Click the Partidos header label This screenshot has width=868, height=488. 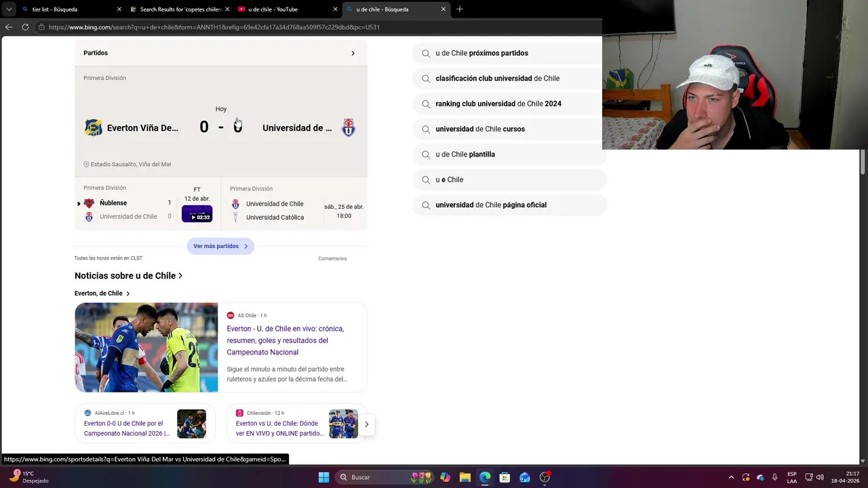coord(96,53)
